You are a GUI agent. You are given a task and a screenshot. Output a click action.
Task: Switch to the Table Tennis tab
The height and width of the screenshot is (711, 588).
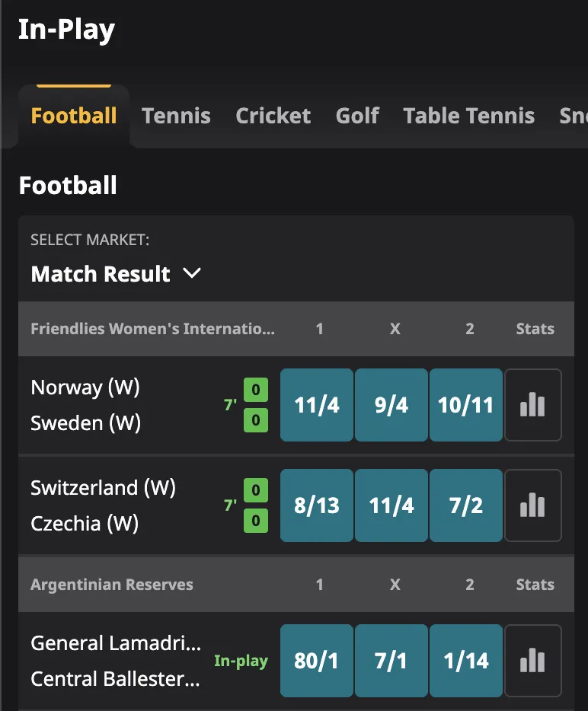coord(468,116)
